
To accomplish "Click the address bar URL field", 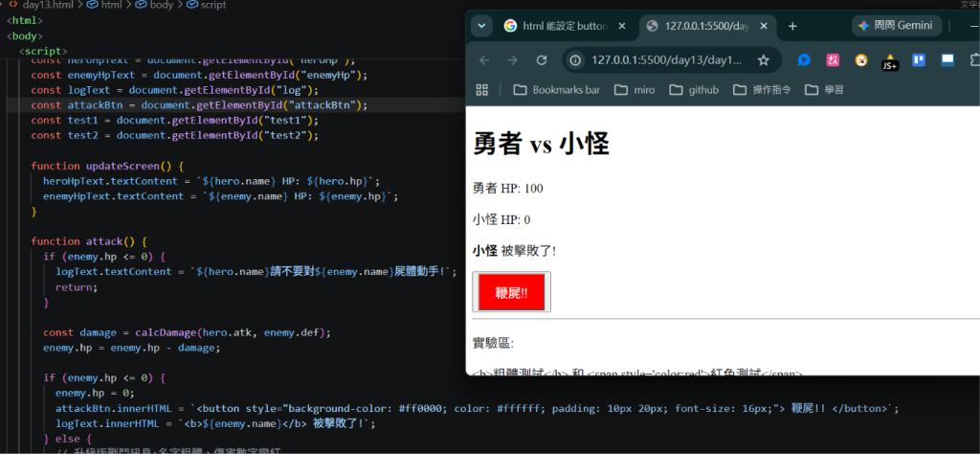I will (x=666, y=60).
